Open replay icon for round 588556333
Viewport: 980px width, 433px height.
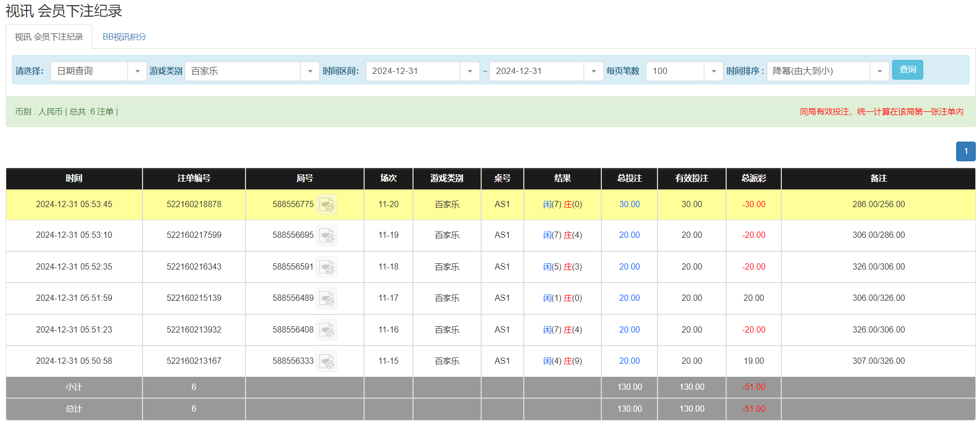tap(327, 361)
